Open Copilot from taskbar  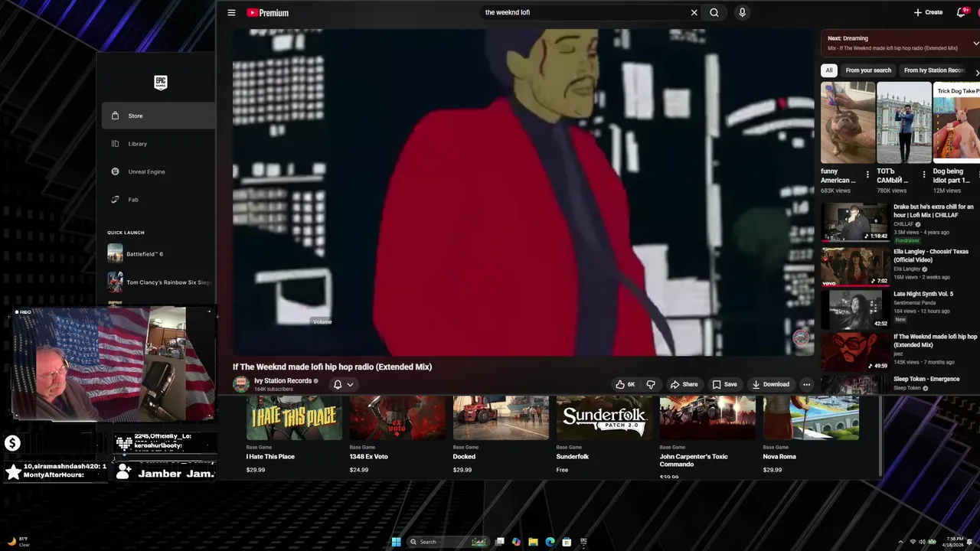[516, 542]
